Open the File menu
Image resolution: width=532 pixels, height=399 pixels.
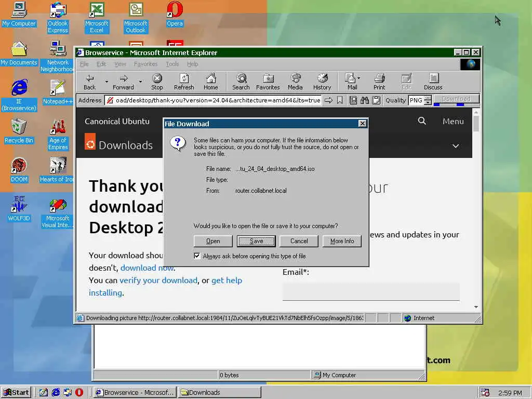point(84,64)
